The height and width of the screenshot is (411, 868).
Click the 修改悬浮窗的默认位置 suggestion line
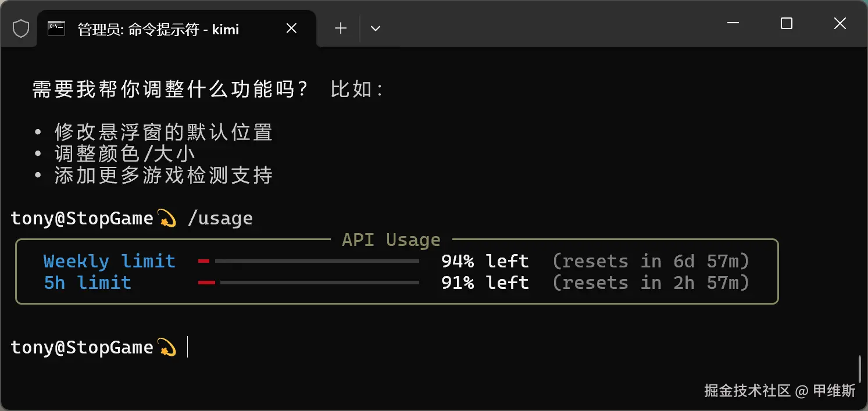point(163,133)
